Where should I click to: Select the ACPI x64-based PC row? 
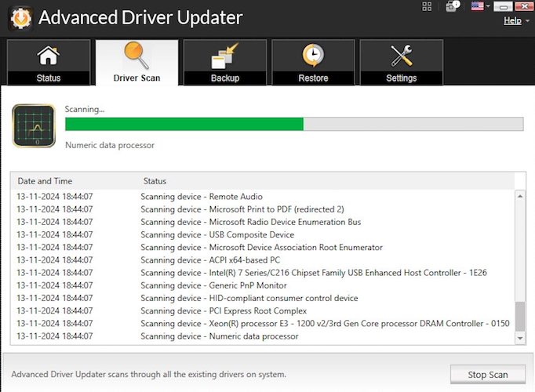(x=263, y=260)
